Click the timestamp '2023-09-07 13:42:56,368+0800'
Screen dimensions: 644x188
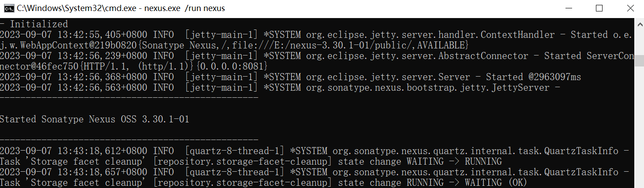pos(74,77)
